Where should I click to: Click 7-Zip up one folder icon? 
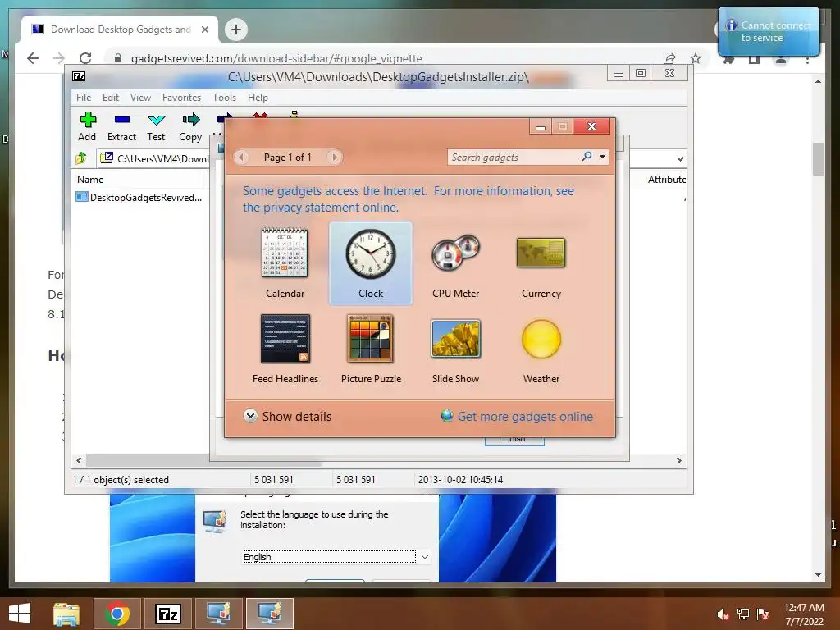81,158
